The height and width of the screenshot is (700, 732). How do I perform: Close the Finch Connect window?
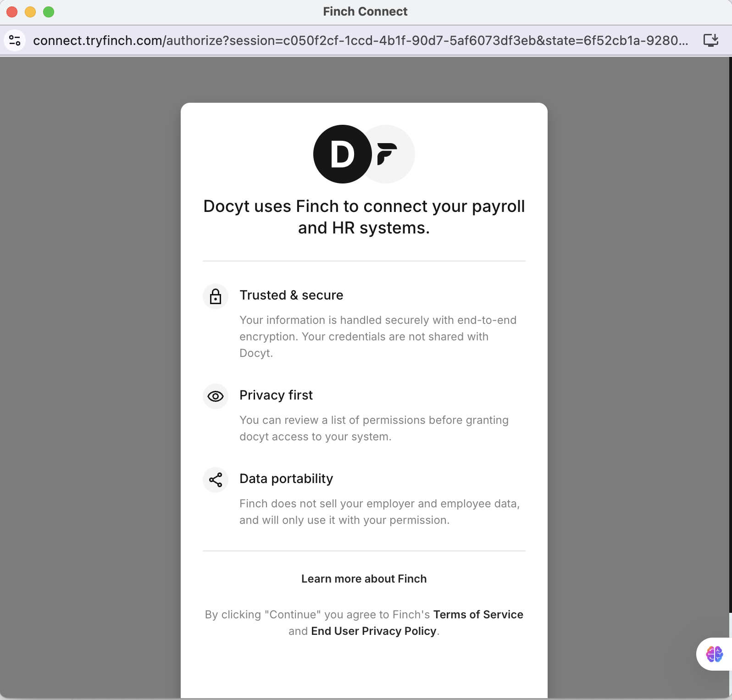(12, 12)
